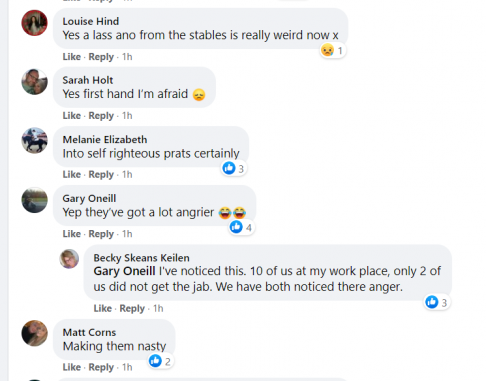This screenshot has height=381, width=486.
Task: Like Becky Skeans Keilen's reply
Action: click(x=103, y=308)
